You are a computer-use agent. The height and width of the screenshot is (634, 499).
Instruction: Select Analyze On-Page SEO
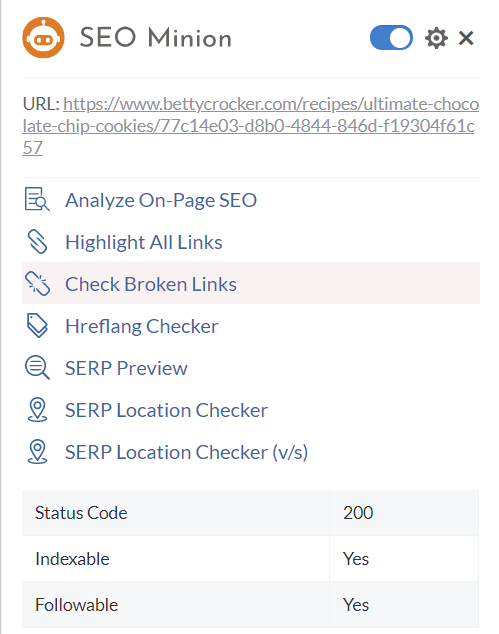(161, 200)
